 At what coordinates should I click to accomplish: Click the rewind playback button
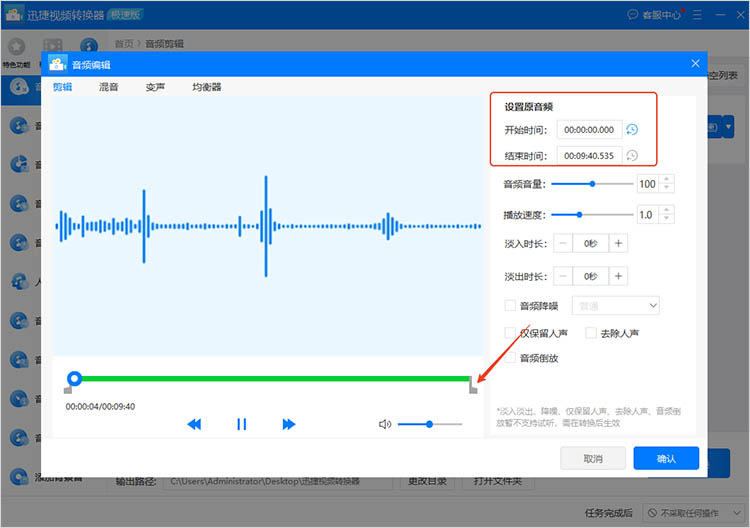[x=194, y=424]
